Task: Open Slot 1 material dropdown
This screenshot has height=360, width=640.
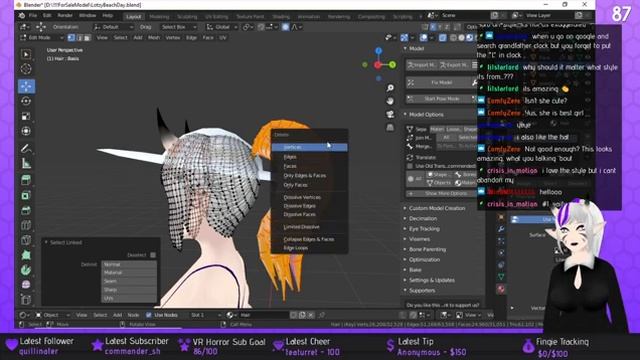Action: coord(206,315)
